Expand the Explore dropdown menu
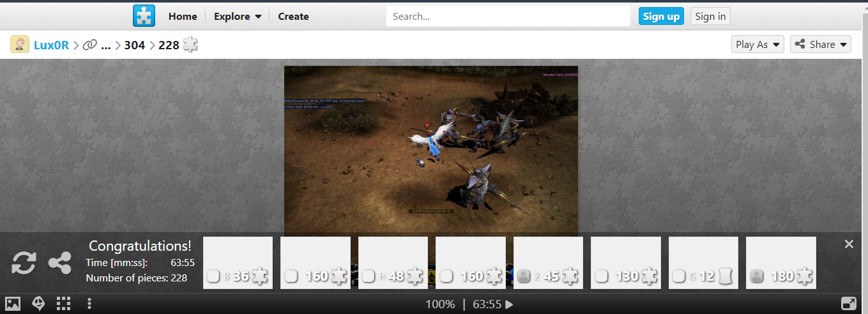This screenshot has width=868, height=314. pyautogui.click(x=238, y=17)
